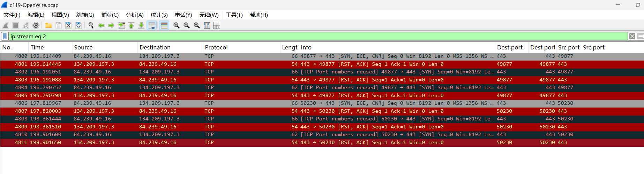
Task: Stop the running capture
Action: (x=16, y=25)
